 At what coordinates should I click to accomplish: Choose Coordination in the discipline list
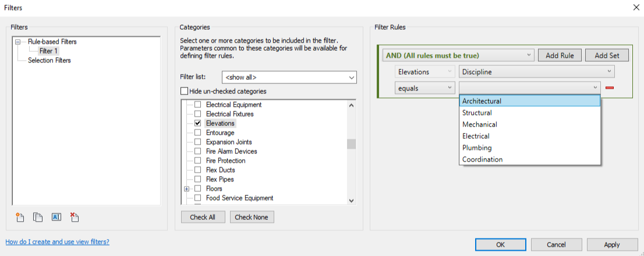click(482, 160)
